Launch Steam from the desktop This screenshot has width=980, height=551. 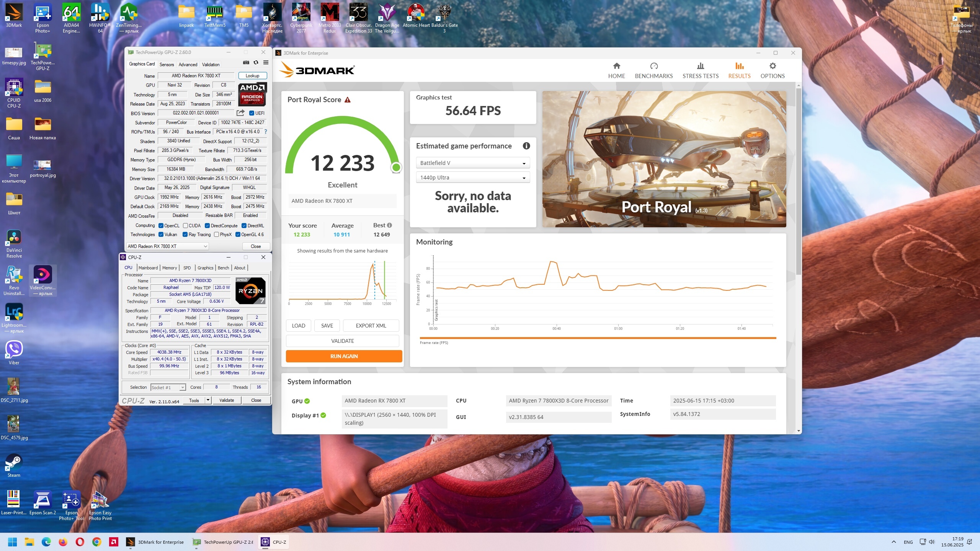click(14, 466)
